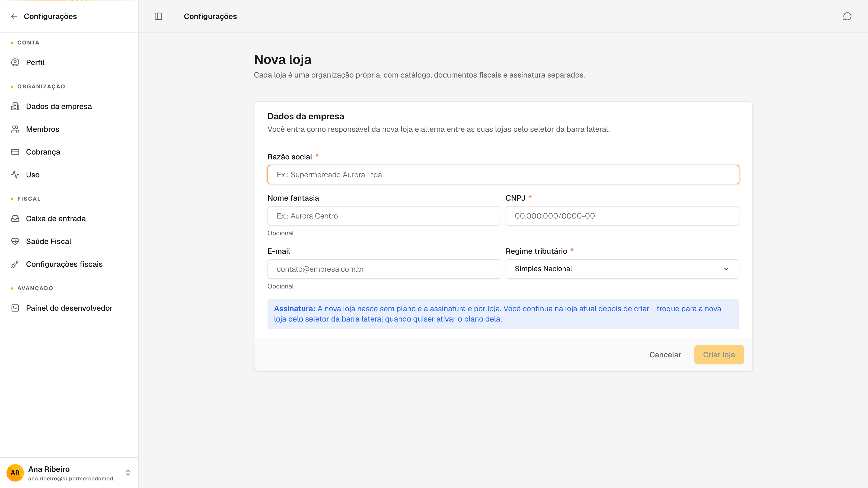Click the Cancelar button

click(665, 355)
